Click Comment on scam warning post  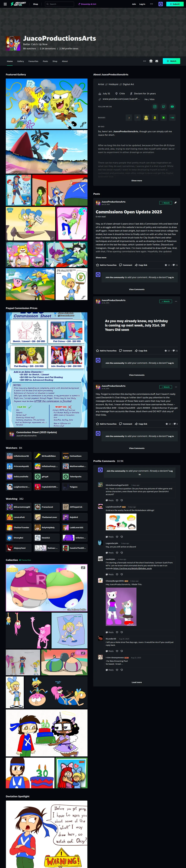(x=126, y=424)
